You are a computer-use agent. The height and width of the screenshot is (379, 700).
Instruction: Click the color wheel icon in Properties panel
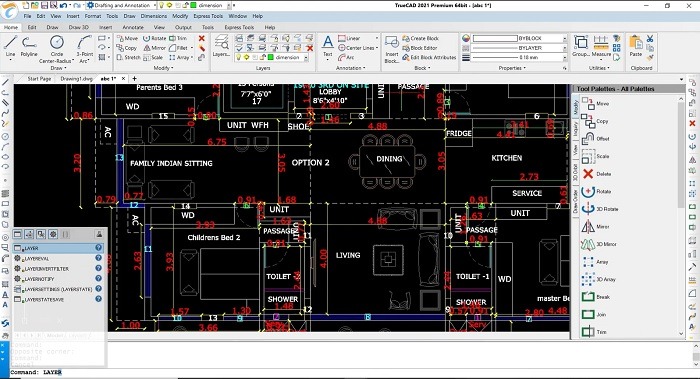466,38
